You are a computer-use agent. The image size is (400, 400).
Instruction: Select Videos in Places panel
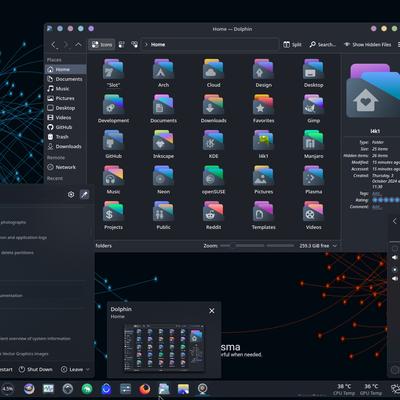pyautogui.click(x=66, y=117)
